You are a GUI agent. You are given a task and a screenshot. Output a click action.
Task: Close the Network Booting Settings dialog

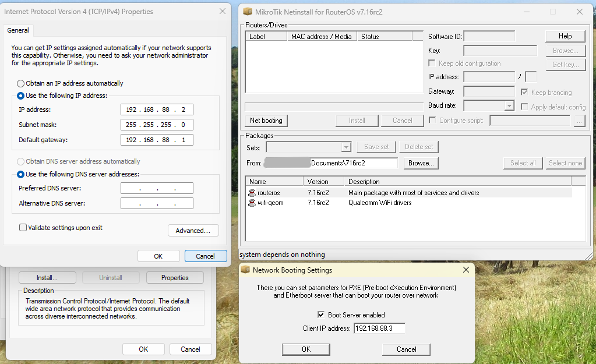pyautogui.click(x=466, y=270)
